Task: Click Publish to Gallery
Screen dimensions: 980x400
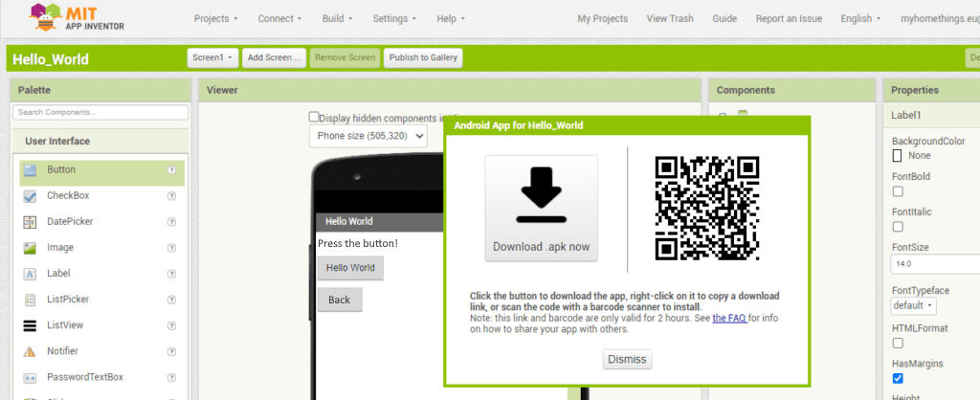Action: click(x=423, y=57)
